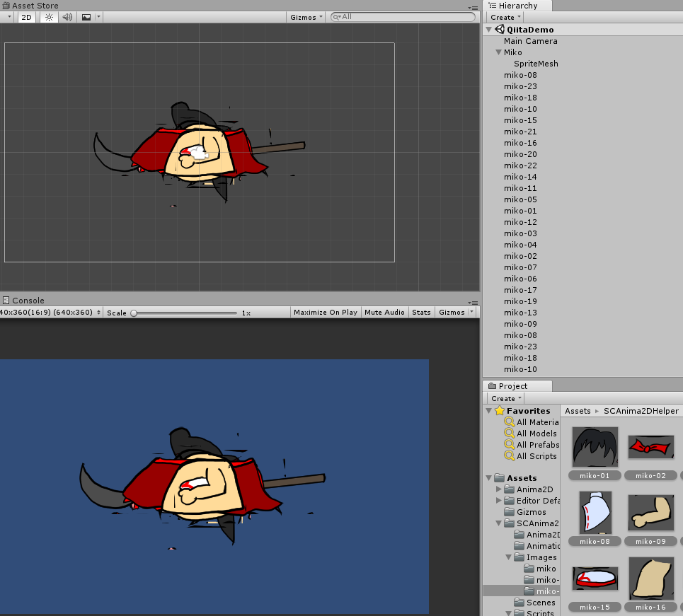This screenshot has height=616, width=683.
Task: Click the Gizmos folder icon in Project
Action: (x=510, y=512)
